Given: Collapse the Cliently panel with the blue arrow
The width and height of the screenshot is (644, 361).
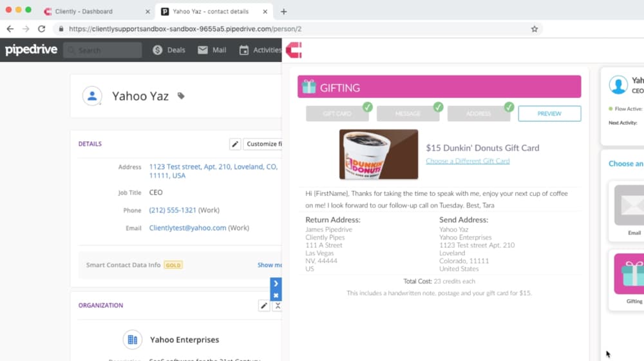Looking at the screenshot, I should (x=276, y=284).
